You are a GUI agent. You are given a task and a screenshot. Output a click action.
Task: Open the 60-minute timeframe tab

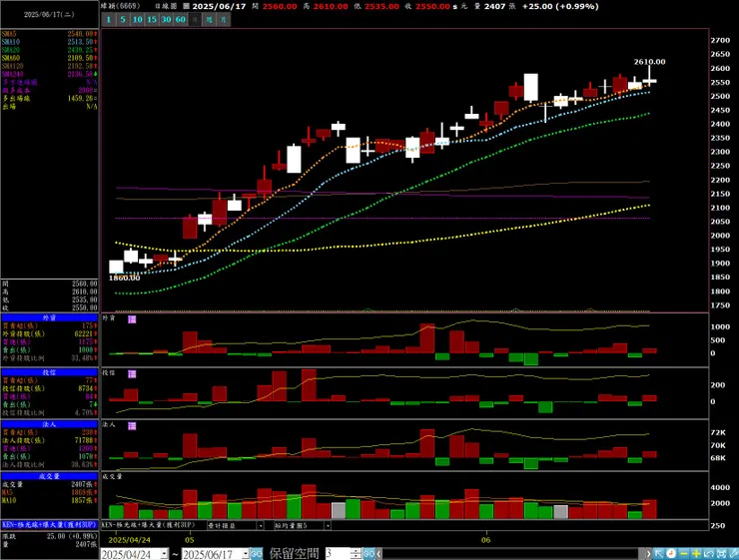click(181, 20)
